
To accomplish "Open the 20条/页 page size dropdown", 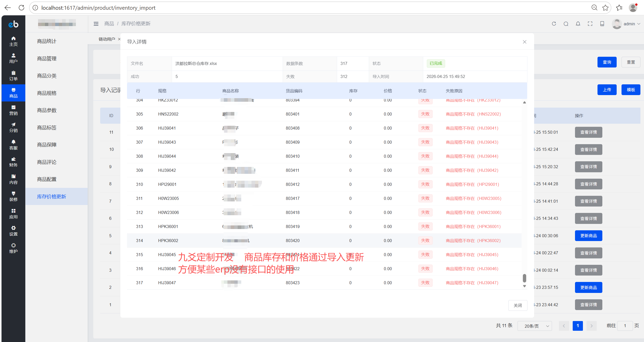I will [534, 326].
